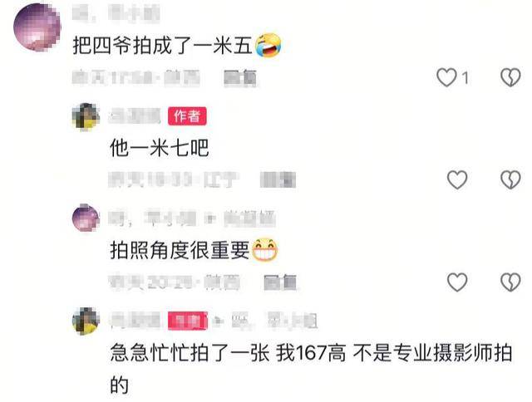Tap the heart beside "他一米七吧" reply
Screen dimensions: 532x402
point(457,179)
